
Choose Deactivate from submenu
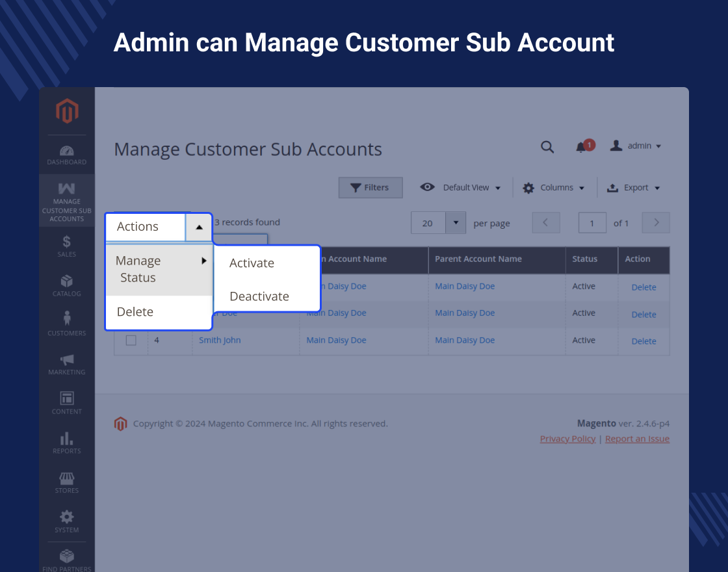[x=259, y=296]
